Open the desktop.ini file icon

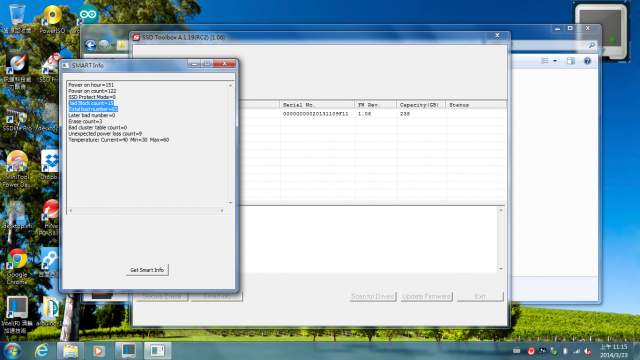click(x=17, y=214)
